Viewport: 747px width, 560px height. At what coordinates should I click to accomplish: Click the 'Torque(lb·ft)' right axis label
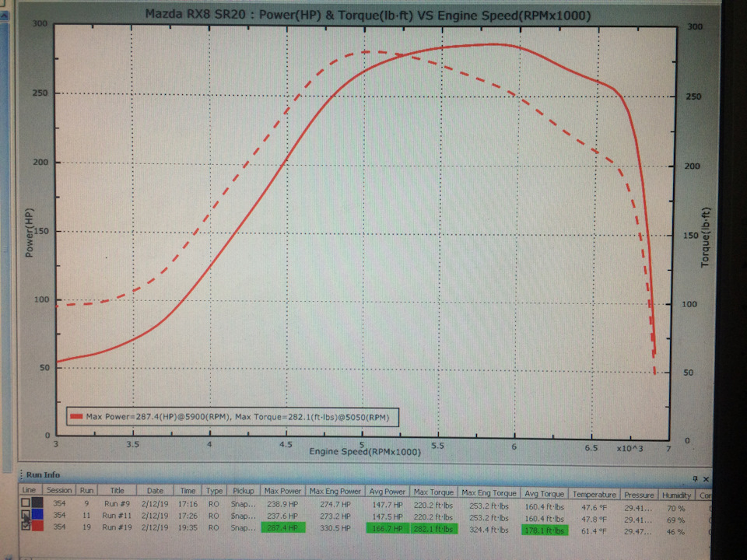705,236
